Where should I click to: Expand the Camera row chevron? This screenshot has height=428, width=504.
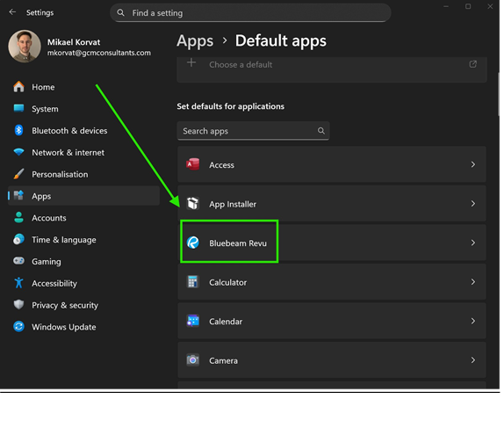coord(472,360)
